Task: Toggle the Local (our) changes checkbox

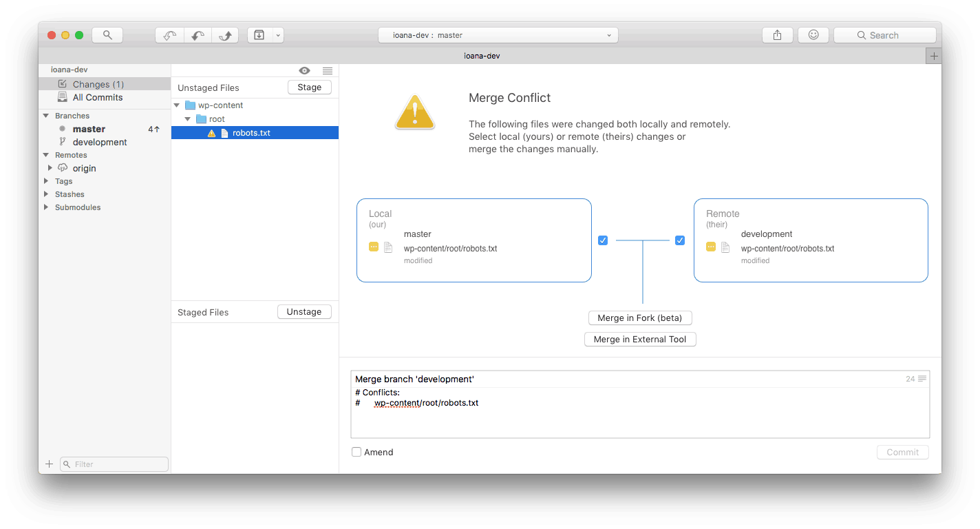Action: [x=603, y=240]
